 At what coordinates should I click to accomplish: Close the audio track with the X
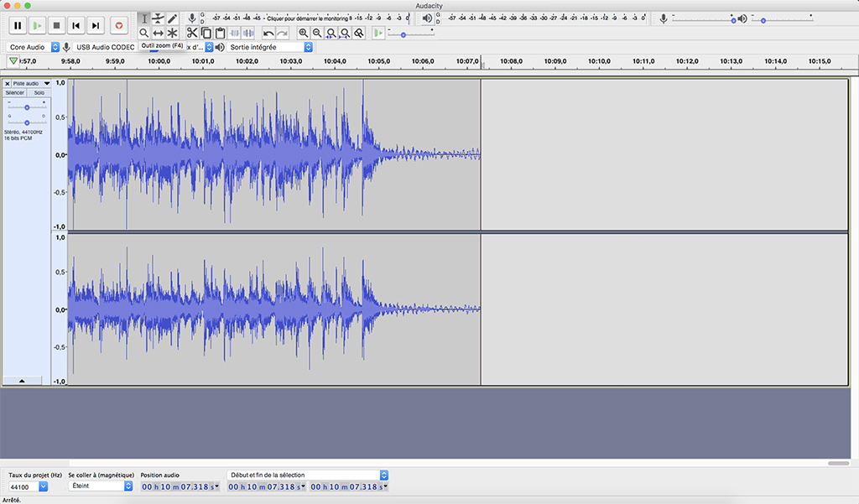coord(7,83)
